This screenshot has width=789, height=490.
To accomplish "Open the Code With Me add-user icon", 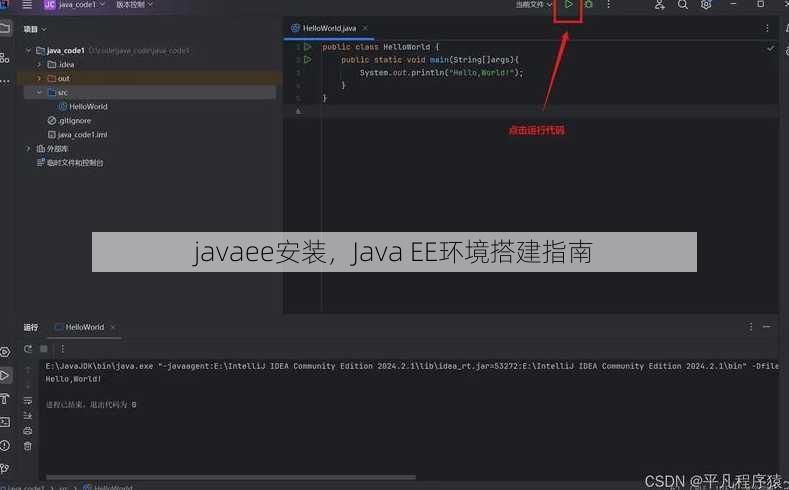I will [659, 5].
